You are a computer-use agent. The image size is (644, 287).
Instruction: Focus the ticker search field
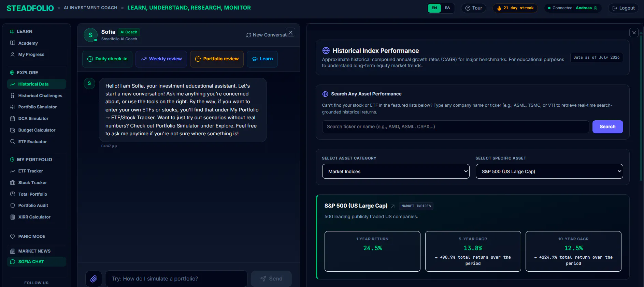pos(456,127)
